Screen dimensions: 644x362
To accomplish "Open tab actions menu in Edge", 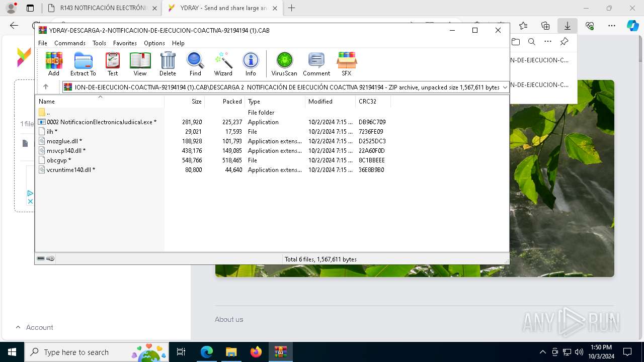I will tap(30, 8).
